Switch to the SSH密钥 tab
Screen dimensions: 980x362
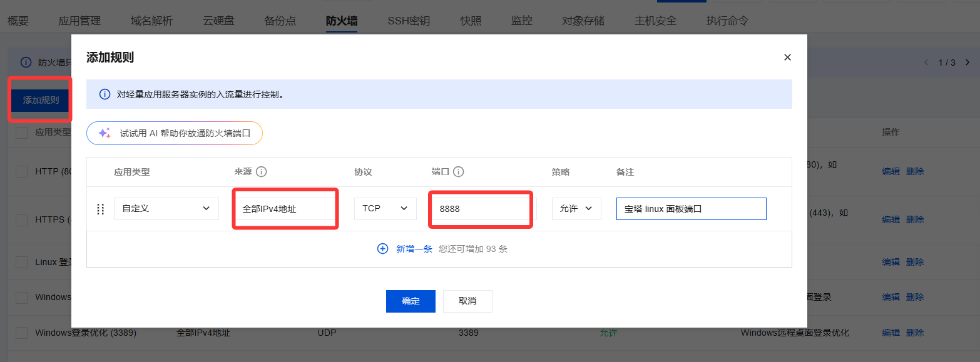point(409,21)
